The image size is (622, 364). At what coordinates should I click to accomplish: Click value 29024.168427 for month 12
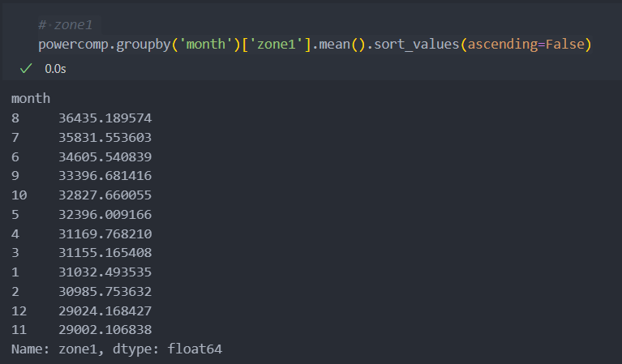[x=105, y=310]
